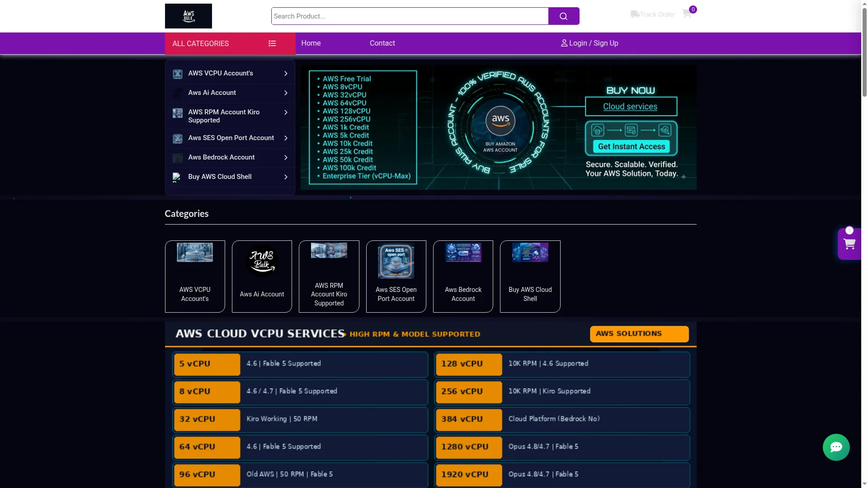Select Aws Ai Account in sidebar menu
The image size is (868, 488).
[212, 93]
